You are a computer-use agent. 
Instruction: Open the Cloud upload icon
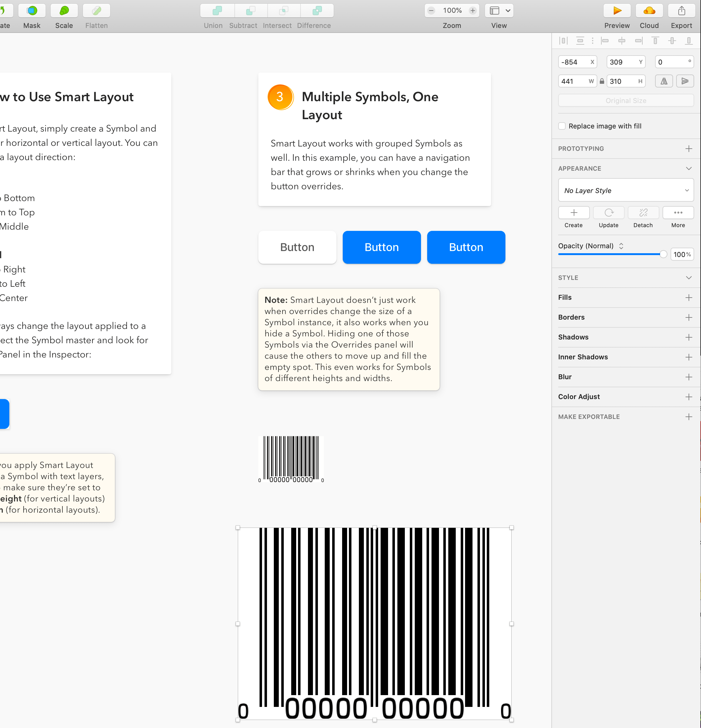click(x=649, y=11)
